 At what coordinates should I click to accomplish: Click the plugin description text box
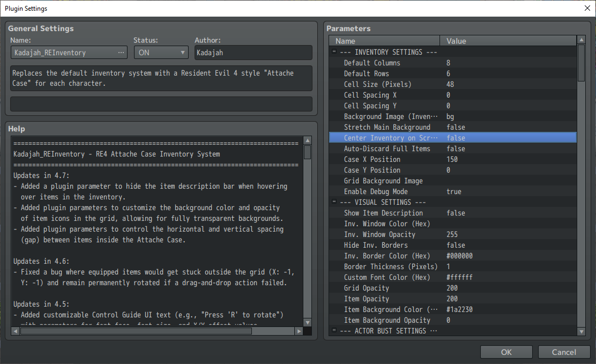point(161,78)
